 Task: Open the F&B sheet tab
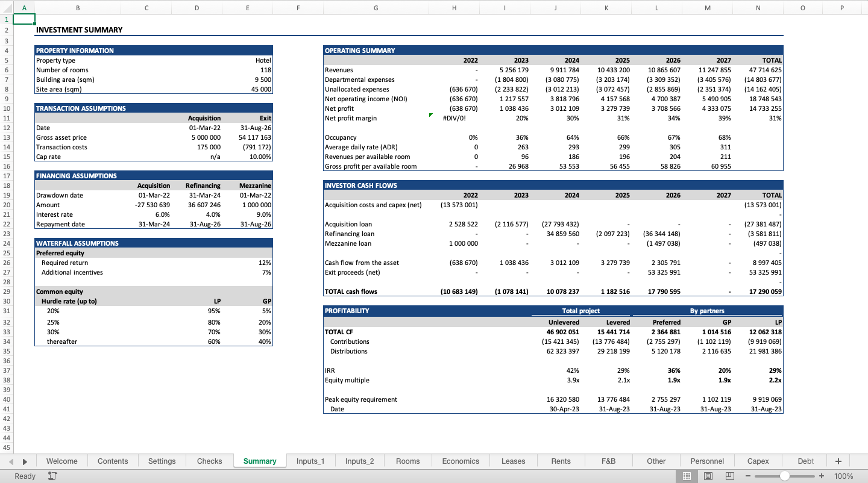point(608,461)
